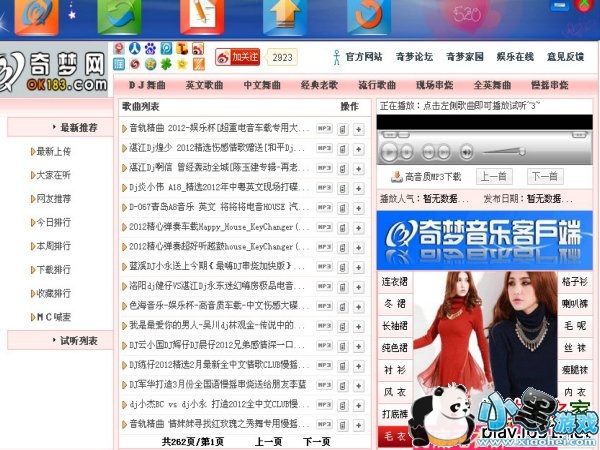Share via the blue Renren person icon
The height and width of the screenshot is (450, 600).
click(134, 49)
